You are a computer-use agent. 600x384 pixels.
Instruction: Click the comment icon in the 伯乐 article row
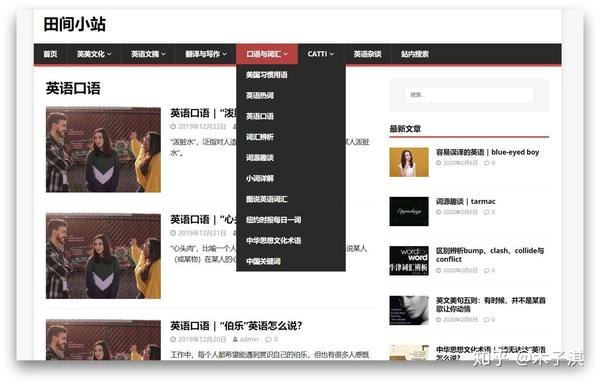269,339
